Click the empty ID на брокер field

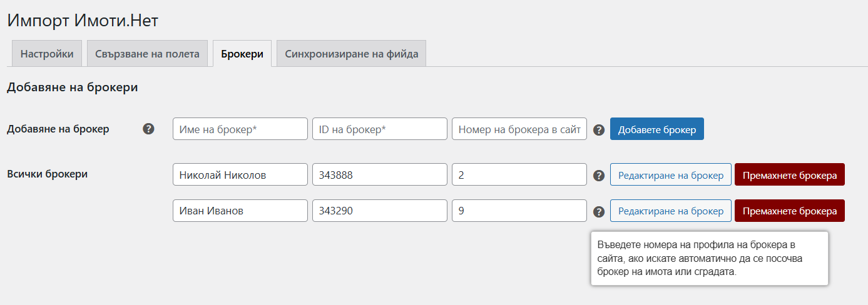click(380, 129)
